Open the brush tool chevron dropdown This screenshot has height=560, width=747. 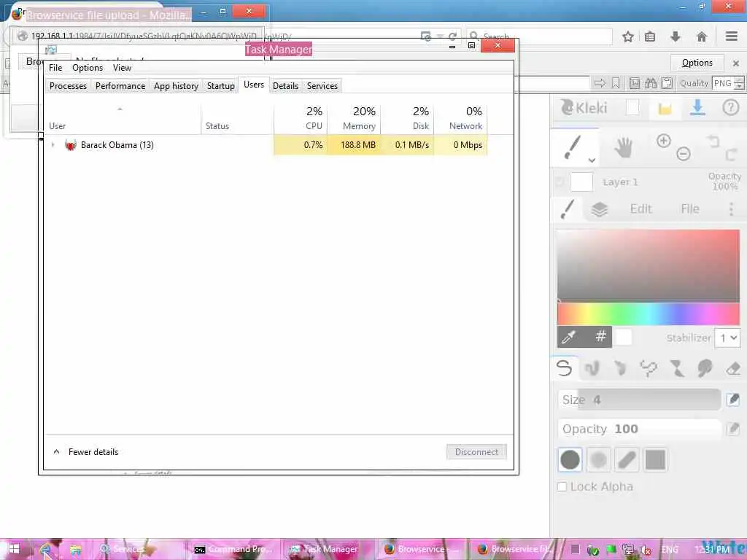click(592, 160)
